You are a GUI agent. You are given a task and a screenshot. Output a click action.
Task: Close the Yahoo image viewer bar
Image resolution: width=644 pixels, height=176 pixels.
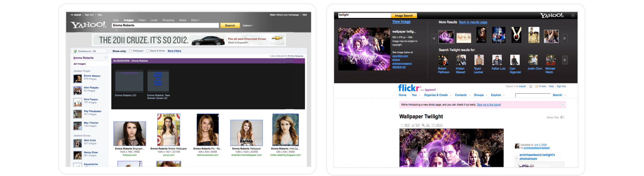[573, 15]
